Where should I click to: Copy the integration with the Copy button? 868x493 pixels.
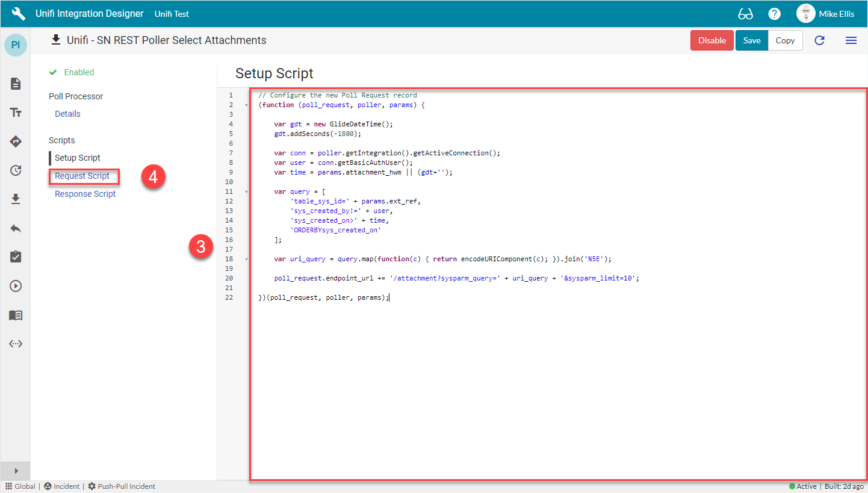click(785, 40)
